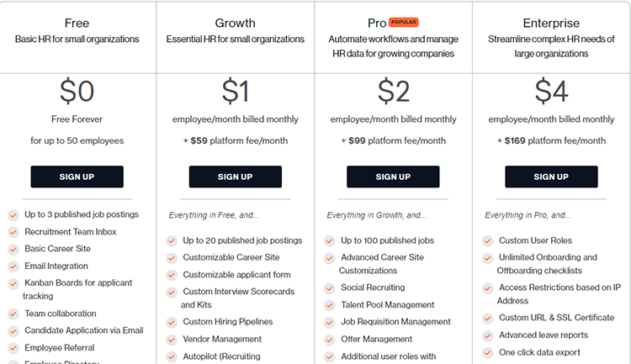Screen dimensions: 631x364
Task: Click the Employee Referral feature text
Action: [60, 347]
